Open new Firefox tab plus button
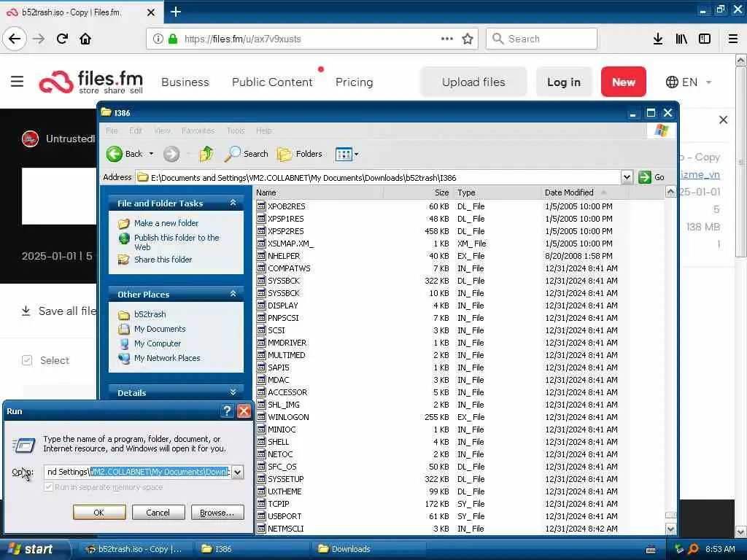This screenshot has width=747, height=560. click(175, 12)
